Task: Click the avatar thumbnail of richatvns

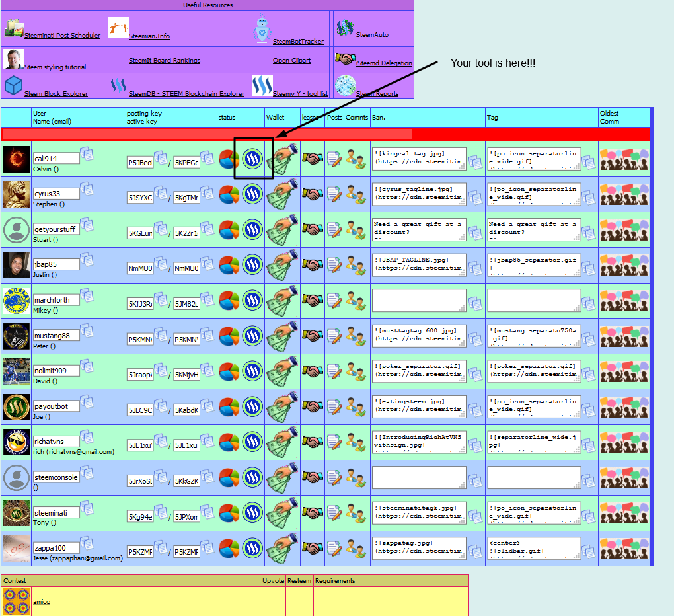Action: (17, 442)
